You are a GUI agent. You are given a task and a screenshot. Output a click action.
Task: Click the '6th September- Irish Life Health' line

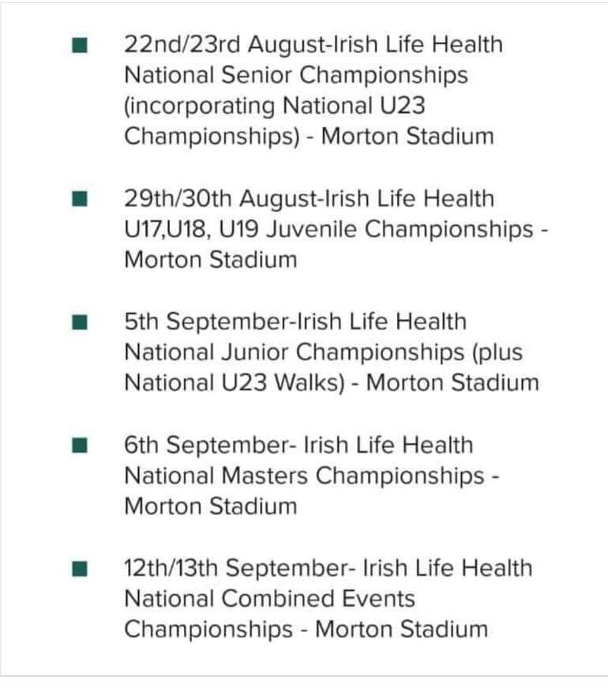[x=298, y=445]
